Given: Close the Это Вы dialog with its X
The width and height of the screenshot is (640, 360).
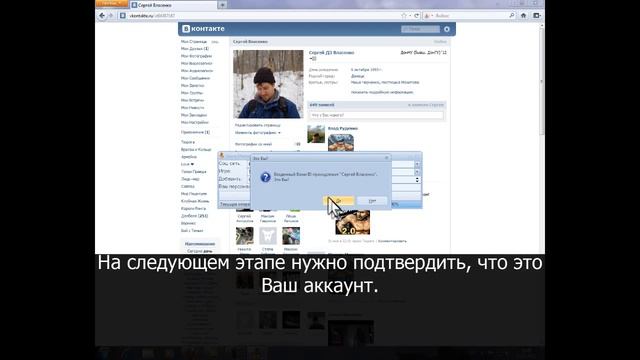Looking at the screenshot, I should [x=387, y=158].
